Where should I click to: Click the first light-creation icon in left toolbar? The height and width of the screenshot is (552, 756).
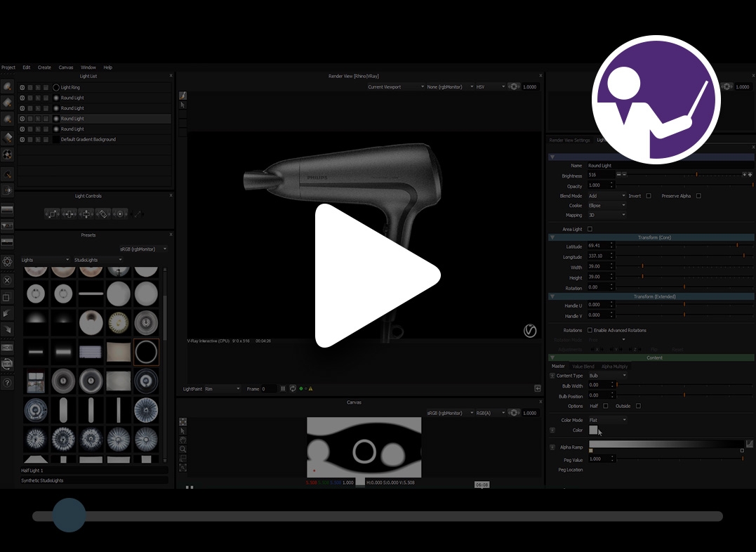click(7, 87)
